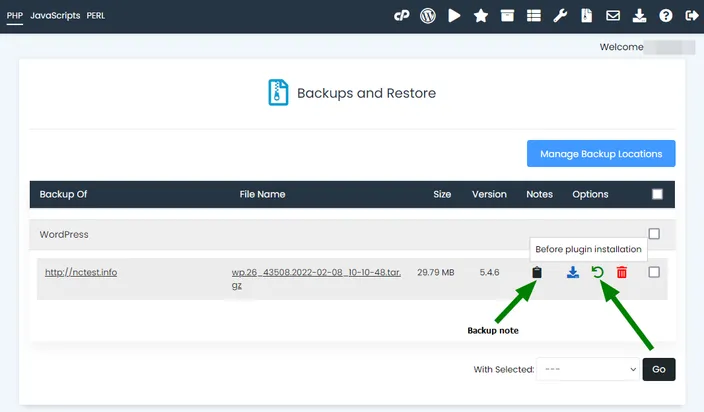Click the WordPress logo icon
This screenshot has width=704, height=412.
click(x=427, y=16)
